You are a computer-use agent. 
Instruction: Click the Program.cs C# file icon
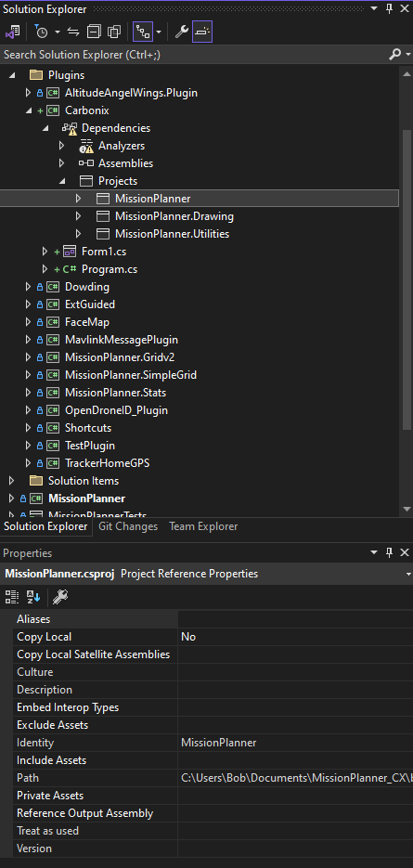tap(70, 269)
